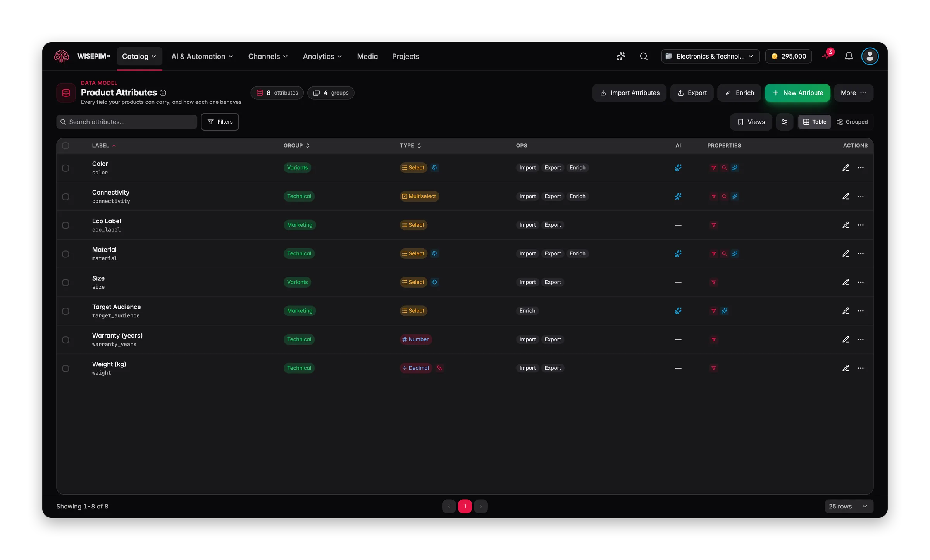Screen dimensions: 930x560
Task: Click the New Attribute button
Action: pyautogui.click(x=797, y=93)
